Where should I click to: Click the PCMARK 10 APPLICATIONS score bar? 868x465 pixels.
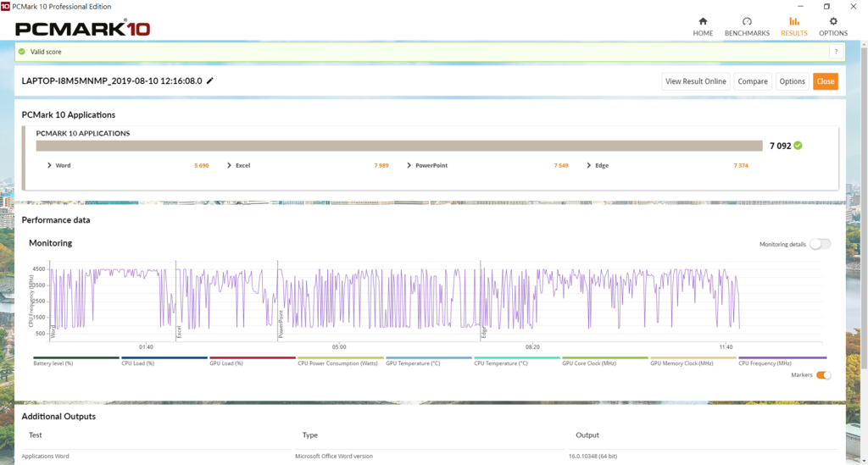pos(399,146)
